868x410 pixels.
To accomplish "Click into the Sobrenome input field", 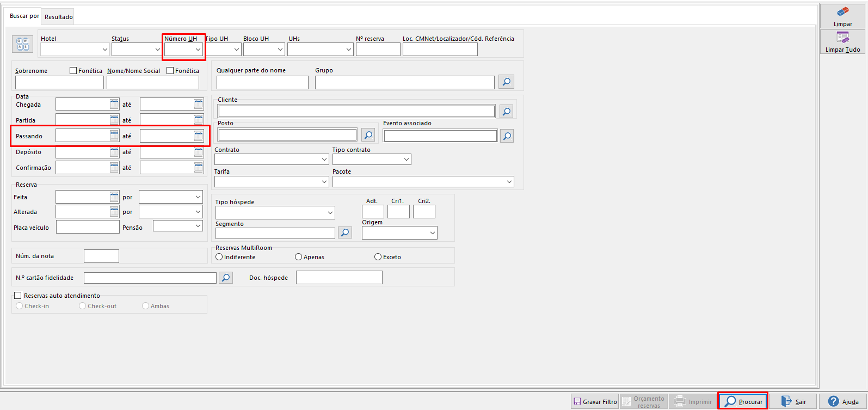I will [59, 82].
